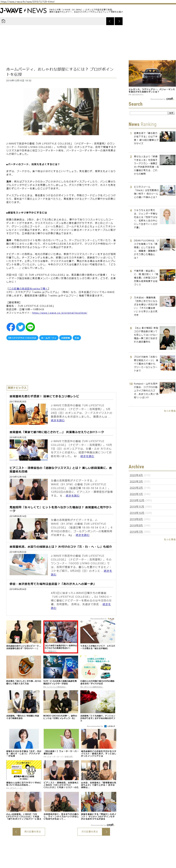The image size is (176, 868).
Task: Click the 検索 search button
Action: click(171, 113)
